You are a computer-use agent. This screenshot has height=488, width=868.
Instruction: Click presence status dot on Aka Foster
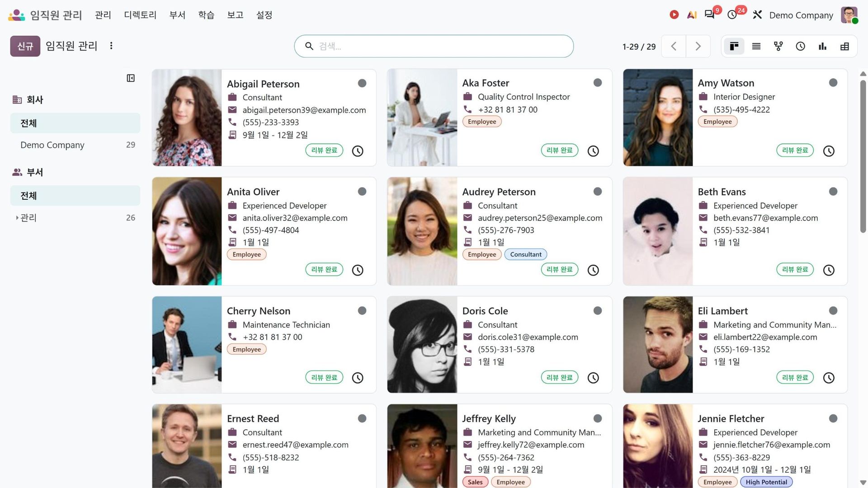(598, 83)
